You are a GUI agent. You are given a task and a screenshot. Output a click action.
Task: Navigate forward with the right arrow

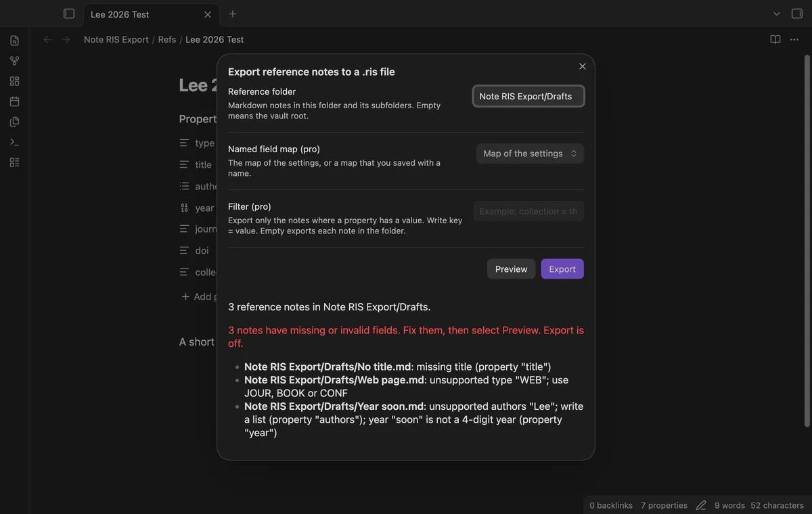pyautogui.click(x=66, y=39)
